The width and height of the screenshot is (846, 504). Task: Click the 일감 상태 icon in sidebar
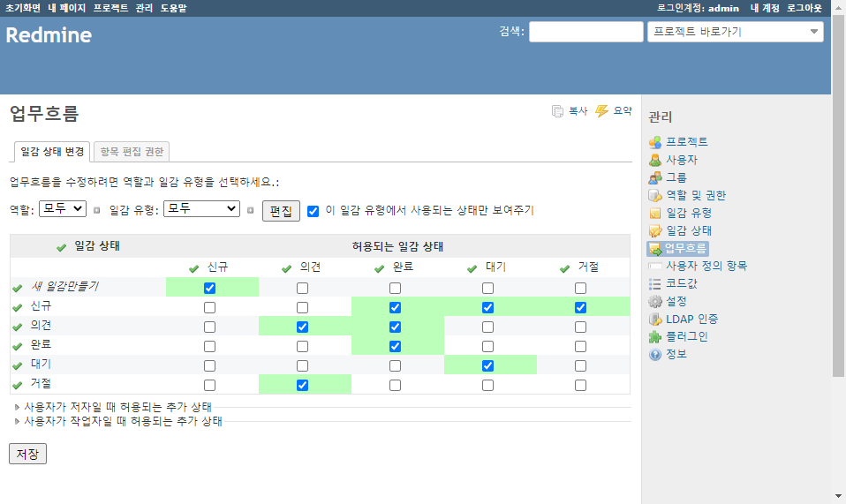click(x=655, y=231)
